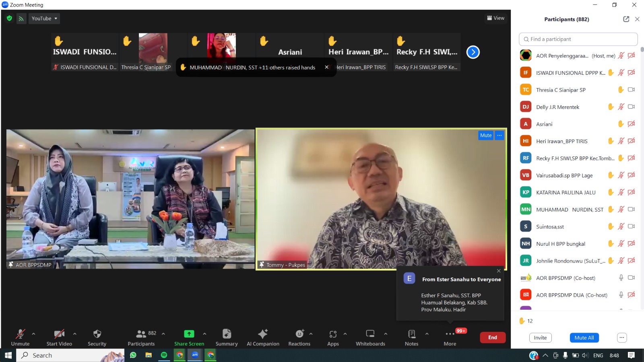
Task: Open the Start Video options chevron
Action: (74, 334)
